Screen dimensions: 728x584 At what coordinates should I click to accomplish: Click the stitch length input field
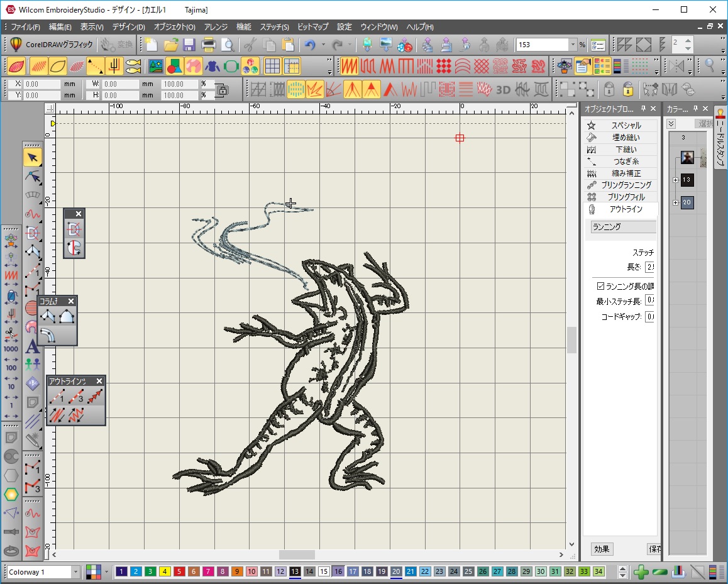649,267
